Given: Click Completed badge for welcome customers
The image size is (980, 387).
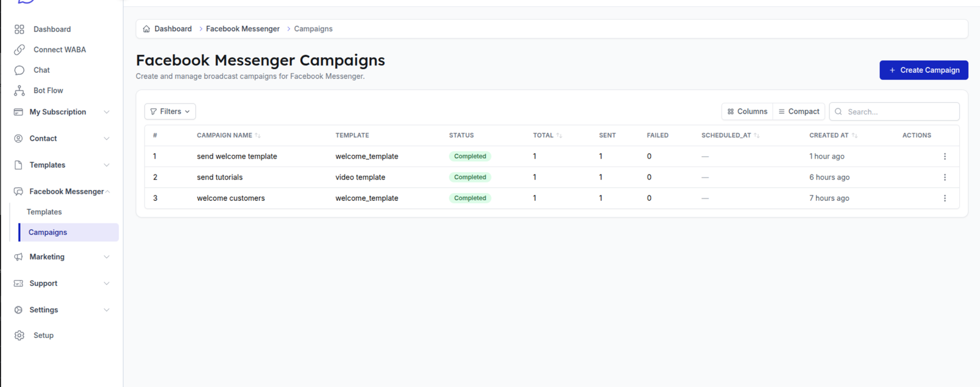Looking at the screenshot, I should click(470, 198).
